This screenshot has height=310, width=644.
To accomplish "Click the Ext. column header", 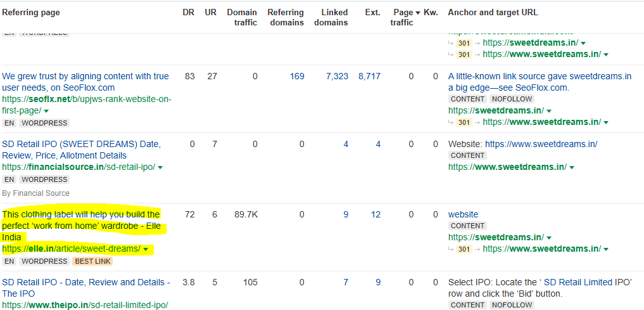I will coord(372,12).
